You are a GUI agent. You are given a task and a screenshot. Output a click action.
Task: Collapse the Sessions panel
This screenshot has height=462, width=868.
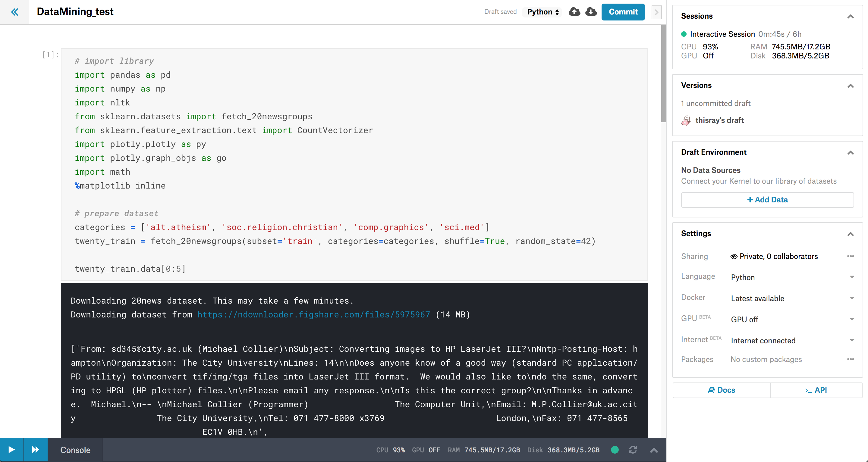click(851, 17)
